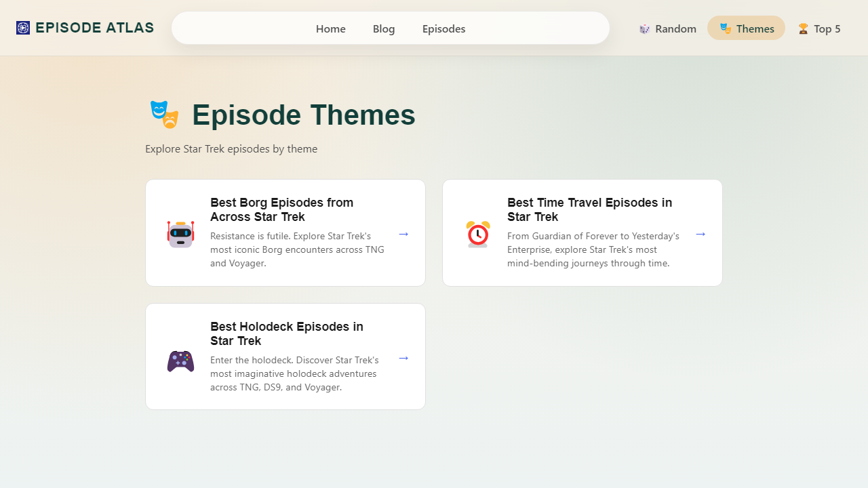Click the Top 5 pill button
The image size is (868, 488).
(x=818, y=28)
